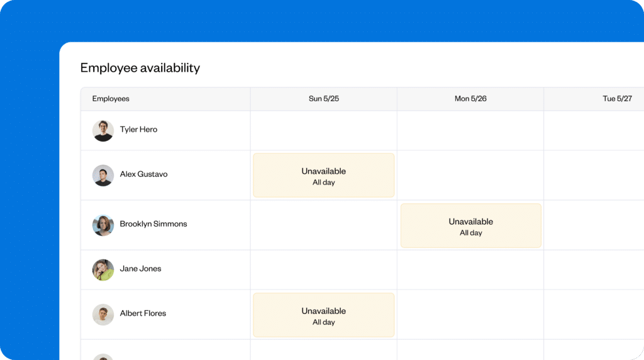The height and width of the screenshot is (360, 644).
Task: Click Jane Jones' Sun 5/25 cell
Action: coord(324,270)
